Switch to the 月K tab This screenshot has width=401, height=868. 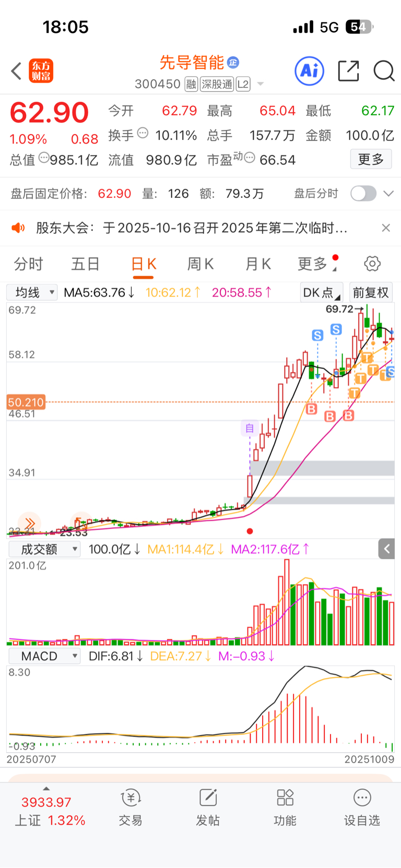[258, 264]
